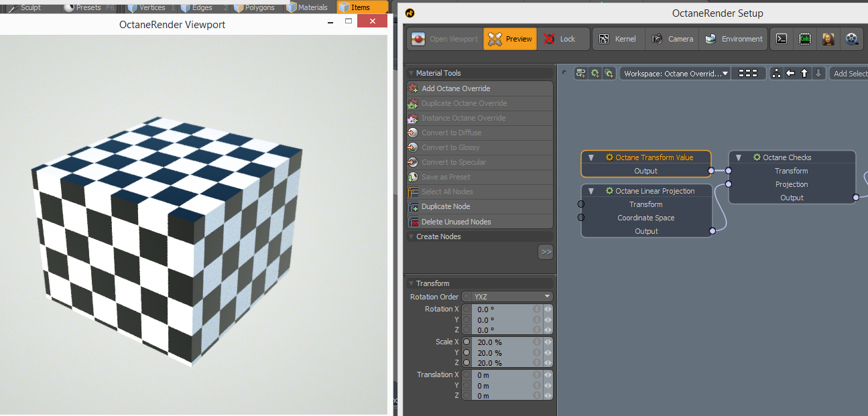Click the Scale Y slider arrows

click(x=548, y=352)
